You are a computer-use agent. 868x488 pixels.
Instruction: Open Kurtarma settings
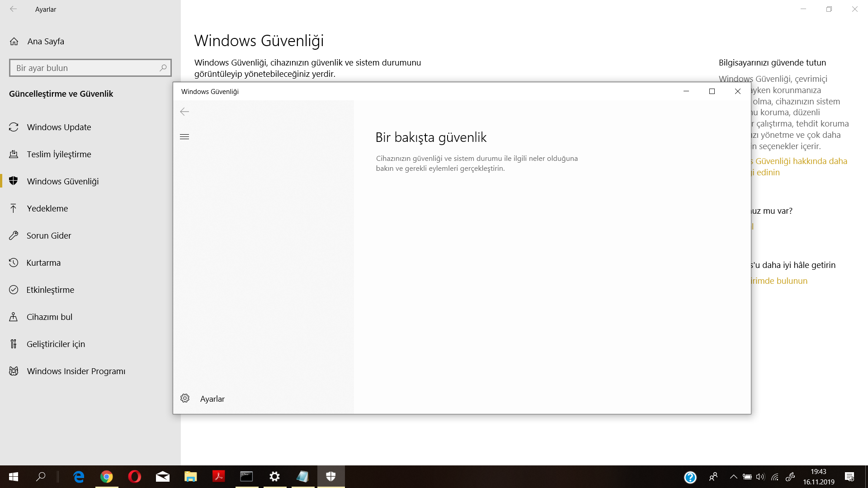(x=90, y=263)
